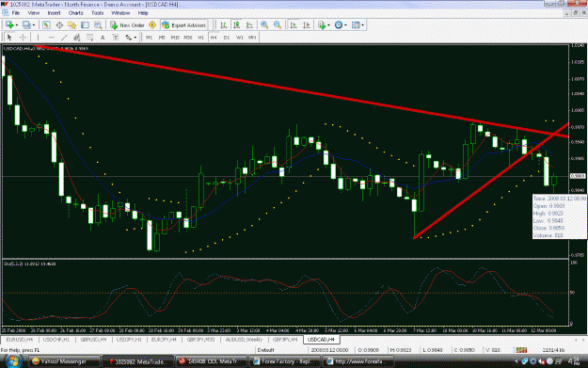Click the Templates icon

pyautogui.click(x=355, y=25)
